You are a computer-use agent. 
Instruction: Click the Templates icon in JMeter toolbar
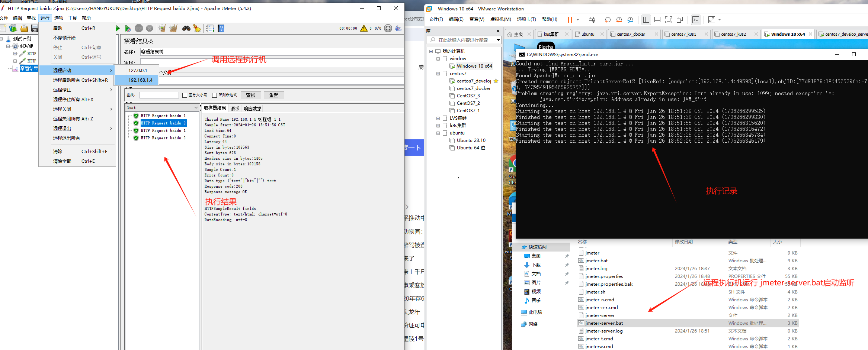point(13,28)
